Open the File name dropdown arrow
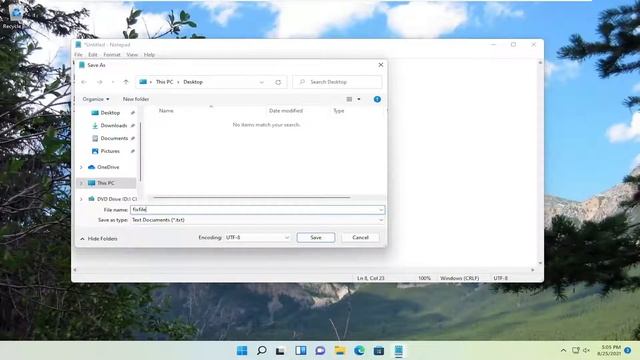640x360 pixels. [381, 210]
